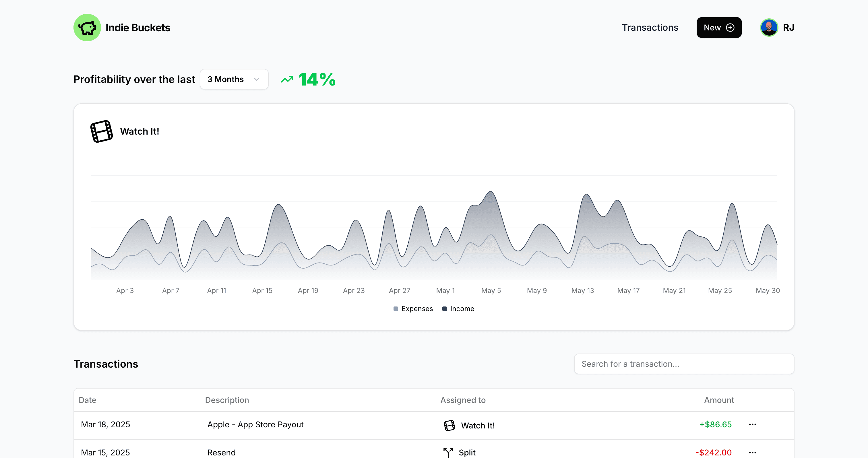The image size is (868, 458).
Task: Click the Watch It! icon on the Apple payout row
Action: pos(449,425)
